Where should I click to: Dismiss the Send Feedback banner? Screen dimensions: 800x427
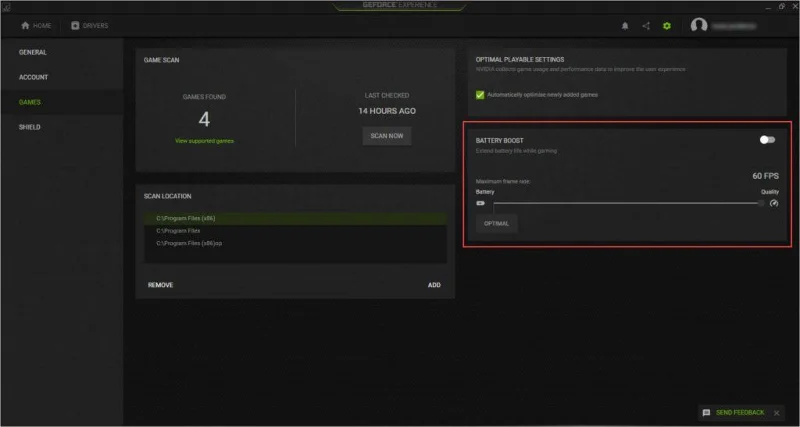click(x=777, y=413)
